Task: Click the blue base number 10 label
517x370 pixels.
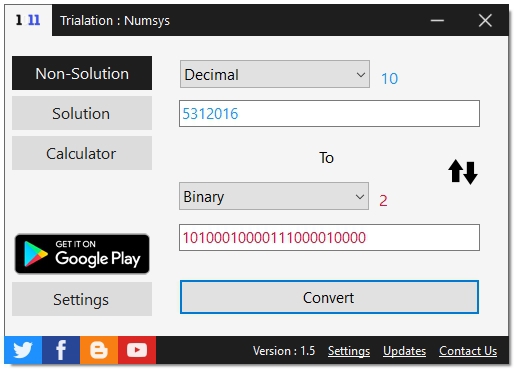Action: tap(389, 79)
